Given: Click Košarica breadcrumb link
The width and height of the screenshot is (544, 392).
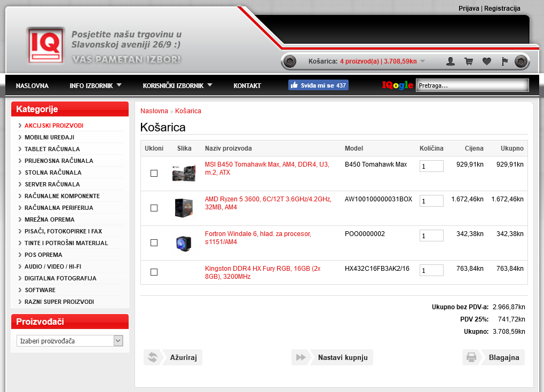Looking at the screenshot, I should point(188,111).
